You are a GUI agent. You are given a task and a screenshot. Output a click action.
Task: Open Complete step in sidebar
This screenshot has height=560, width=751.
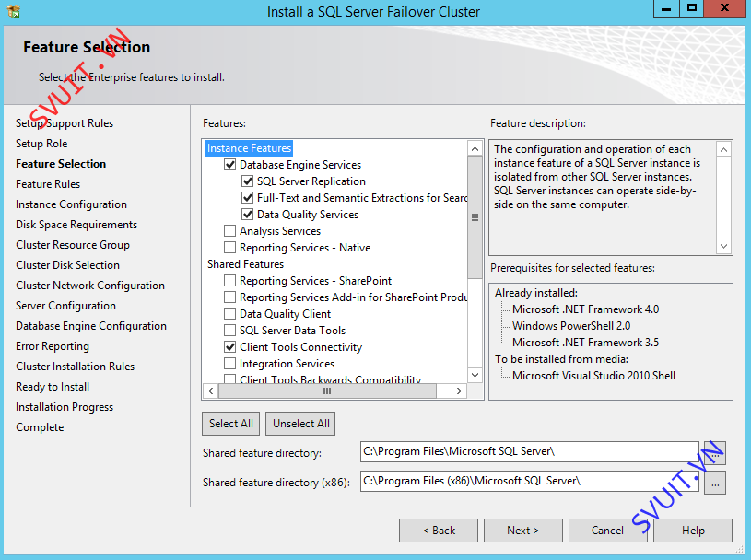40,427
